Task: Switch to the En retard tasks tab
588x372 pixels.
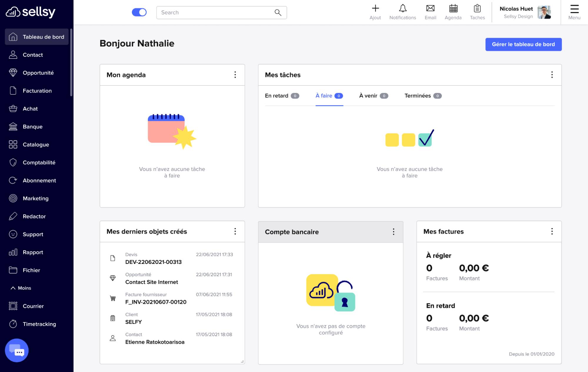Action: point(276,95)
